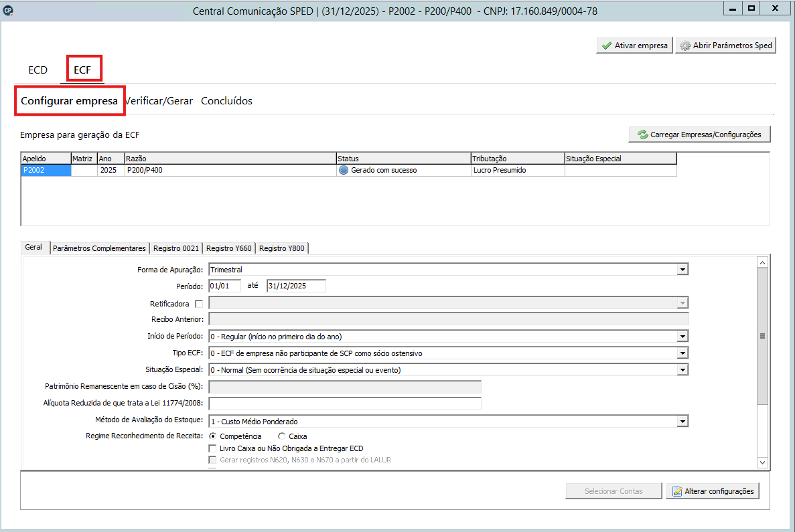Toggle Gerar registros N620, N630 e N670 checkbox

tap(212, 460)
